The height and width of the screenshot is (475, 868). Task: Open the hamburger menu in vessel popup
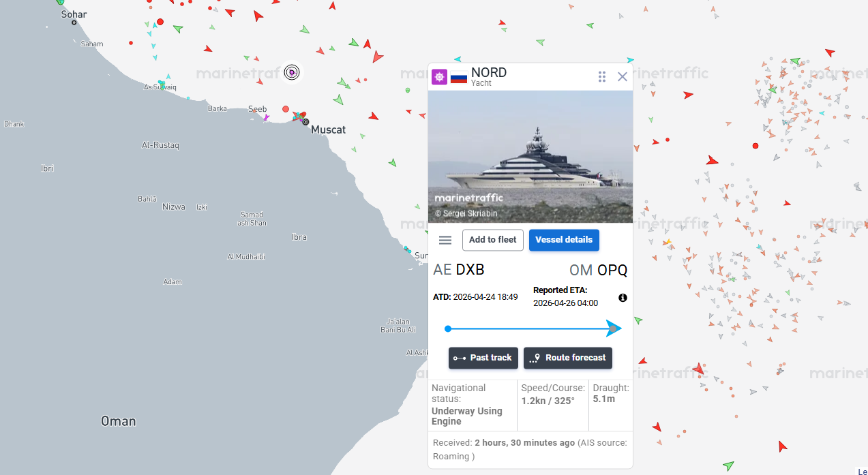pyautogui.click(x=445, y=240)
